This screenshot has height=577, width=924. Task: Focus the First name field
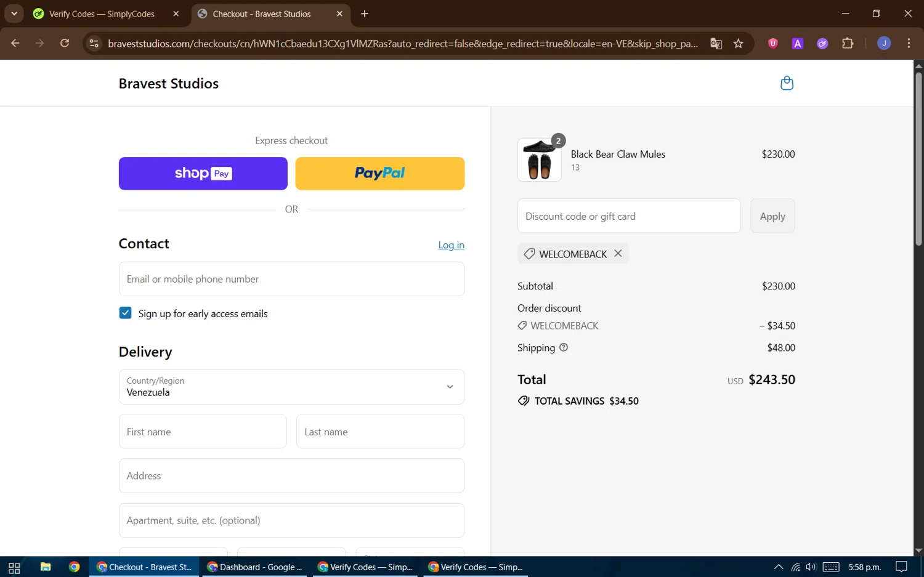(x=203, y=432)
